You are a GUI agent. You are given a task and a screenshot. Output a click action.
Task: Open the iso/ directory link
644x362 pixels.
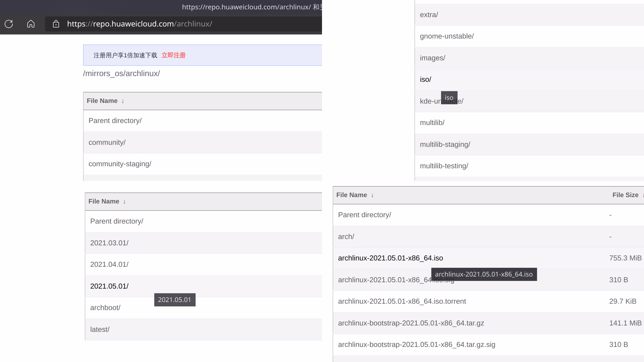pos(425,79)
